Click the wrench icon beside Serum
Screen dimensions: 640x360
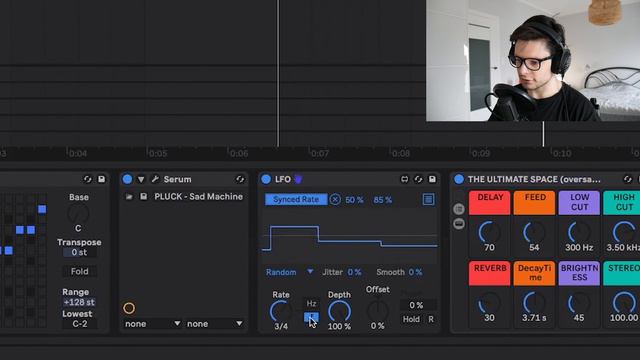click(x=155, y=179)
